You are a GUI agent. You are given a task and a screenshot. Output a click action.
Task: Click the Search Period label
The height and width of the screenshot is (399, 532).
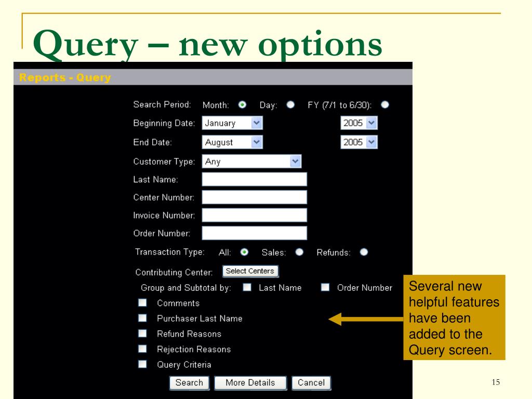162,104
